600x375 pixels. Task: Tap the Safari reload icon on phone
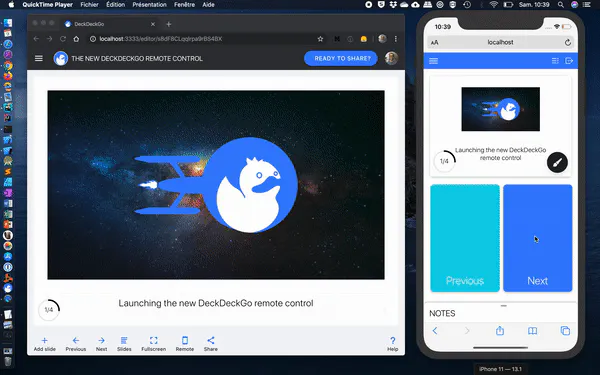coord(568,42)
